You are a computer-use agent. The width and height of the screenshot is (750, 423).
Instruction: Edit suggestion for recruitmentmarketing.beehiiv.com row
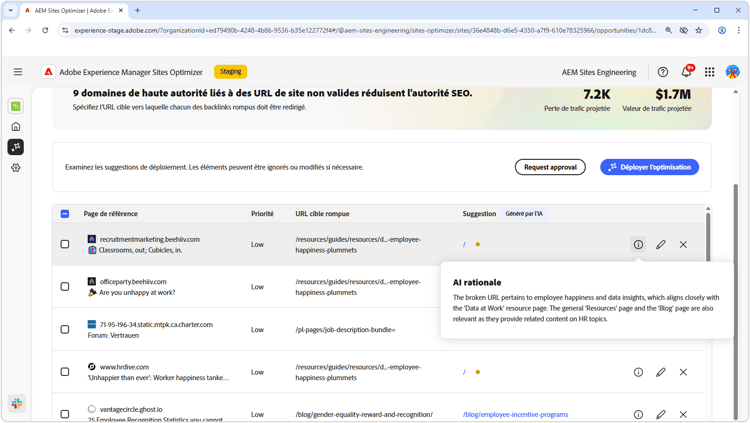point(661,245)
